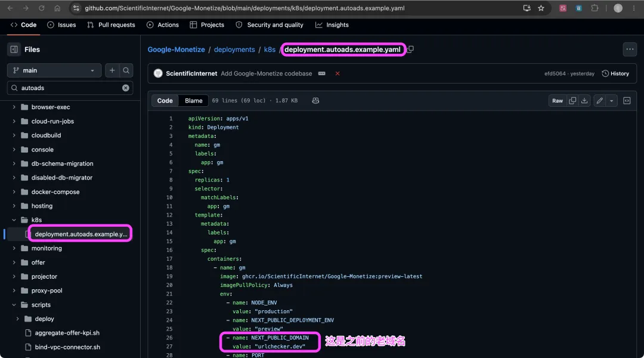The image size is (644, 358).
Task: Open bind-vpc-connector.sh file
Action: point(67,347)
